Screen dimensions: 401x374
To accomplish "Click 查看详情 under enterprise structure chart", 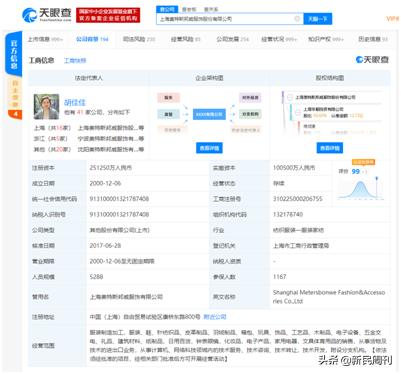I will (x=209, y=148).
